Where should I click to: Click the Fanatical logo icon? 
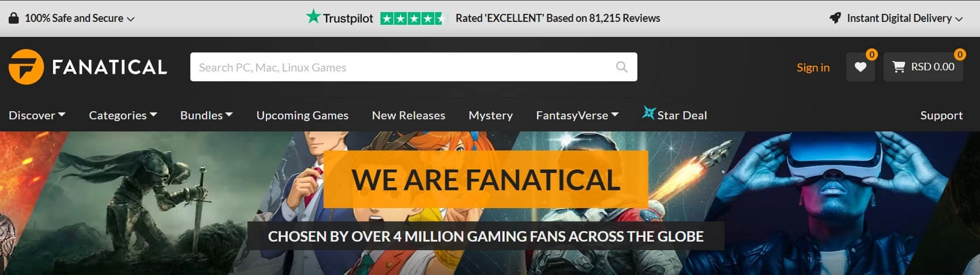pyautogui.click(x=27, y=67)
